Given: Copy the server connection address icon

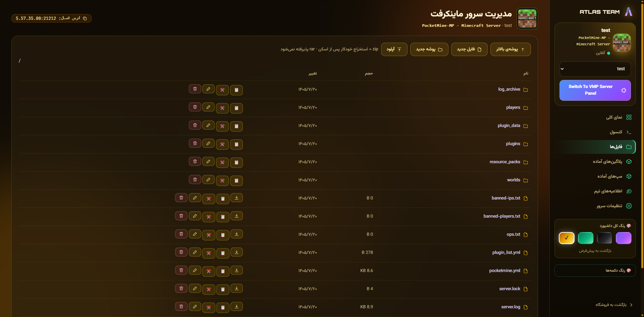Looking at the screenshot, I should (x=85, y=18).
